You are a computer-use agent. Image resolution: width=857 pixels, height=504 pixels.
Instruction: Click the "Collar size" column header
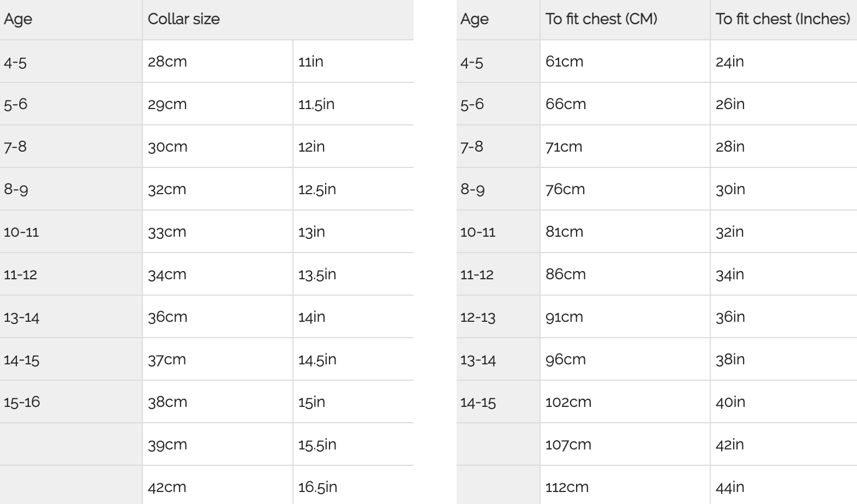click(184, 19)
